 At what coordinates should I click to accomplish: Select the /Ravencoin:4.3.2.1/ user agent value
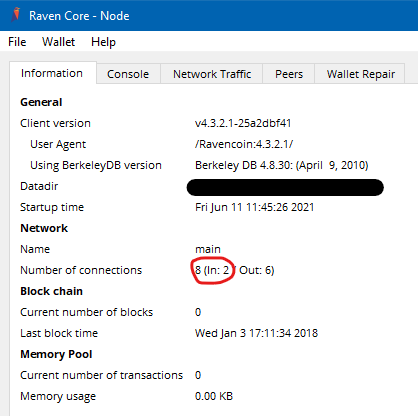pyautogui.click(x=244, y=144)
